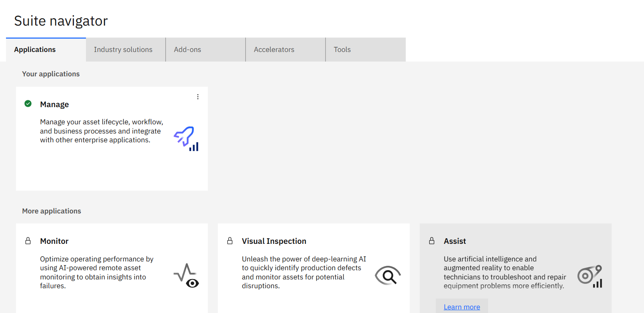Viewport: 644px width, 313px height.
Task: Click the lock icon beside Visual Inspection
Action: 230,241
